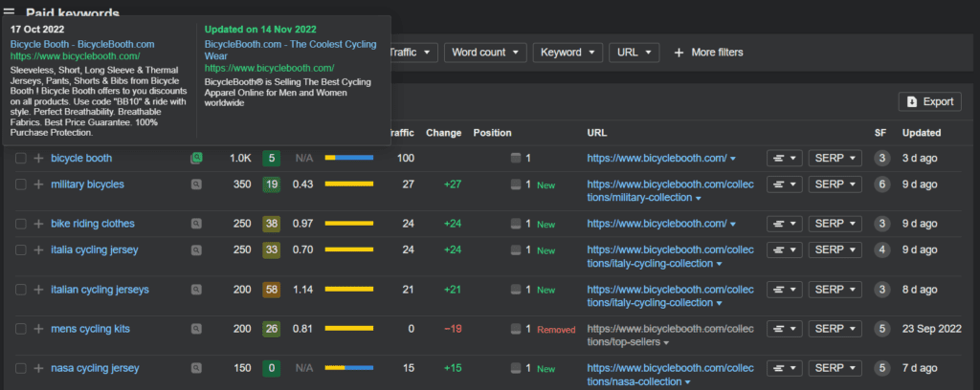Open the Word count filter dropdown

tap(485, 53)
